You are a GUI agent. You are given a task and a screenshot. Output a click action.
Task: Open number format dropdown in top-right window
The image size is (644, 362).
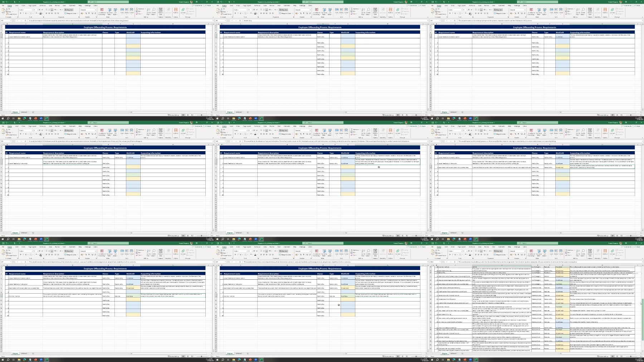pos(525,10)
